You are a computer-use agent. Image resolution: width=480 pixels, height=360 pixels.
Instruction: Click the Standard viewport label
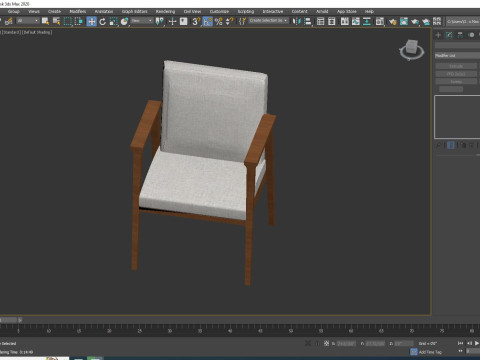pos(12,32)
